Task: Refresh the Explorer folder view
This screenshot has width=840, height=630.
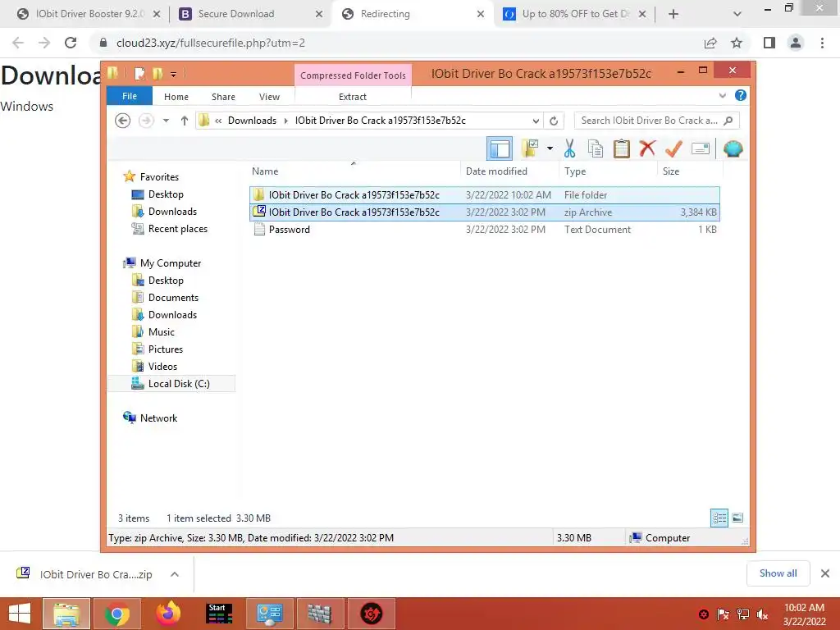Action: (x=554, y=121)
